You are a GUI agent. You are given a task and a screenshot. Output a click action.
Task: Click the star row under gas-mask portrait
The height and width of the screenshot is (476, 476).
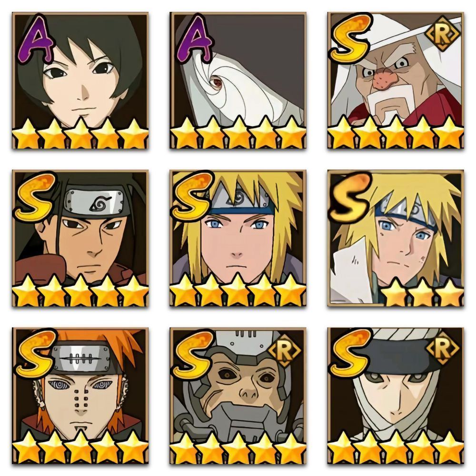pos(238,448)
